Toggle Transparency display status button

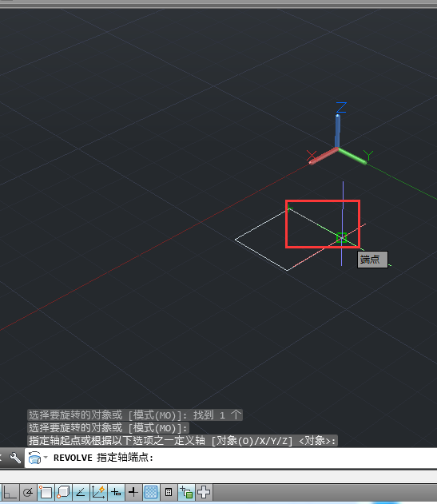tap(151, 492)
